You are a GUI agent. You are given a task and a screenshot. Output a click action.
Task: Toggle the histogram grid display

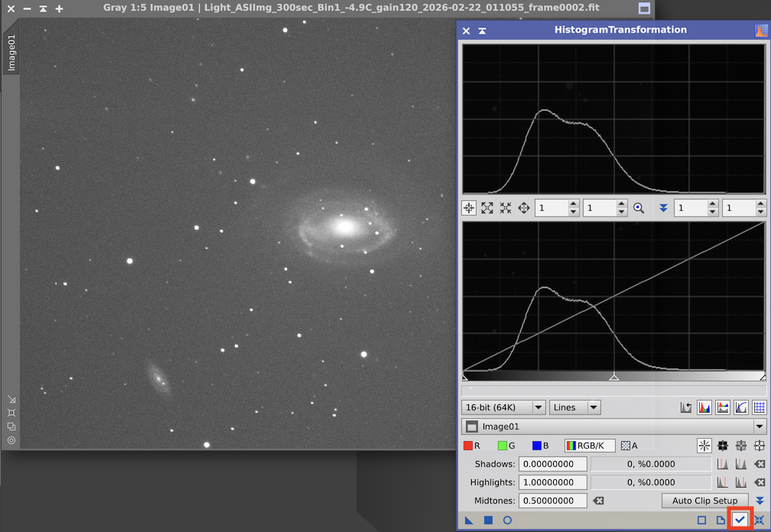tap(759, 407)
